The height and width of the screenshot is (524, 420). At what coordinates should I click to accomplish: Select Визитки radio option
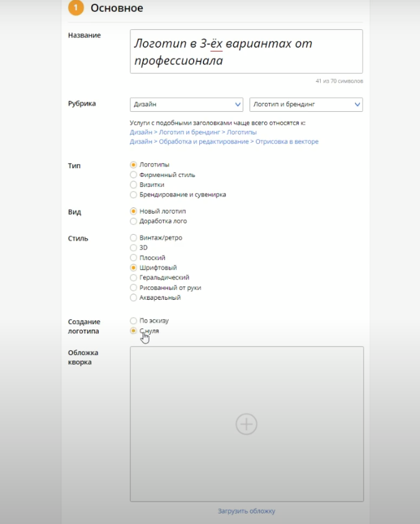point(133,185)
